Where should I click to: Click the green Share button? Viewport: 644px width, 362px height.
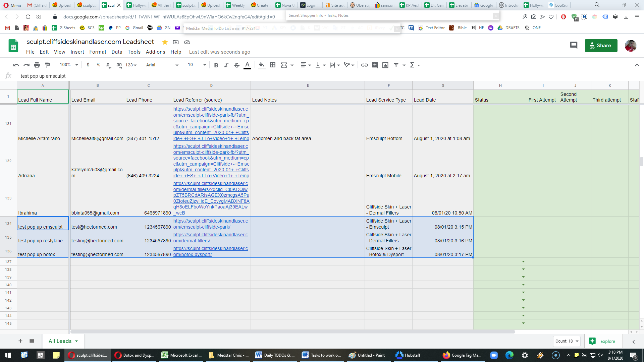click(x=601, y=46)
